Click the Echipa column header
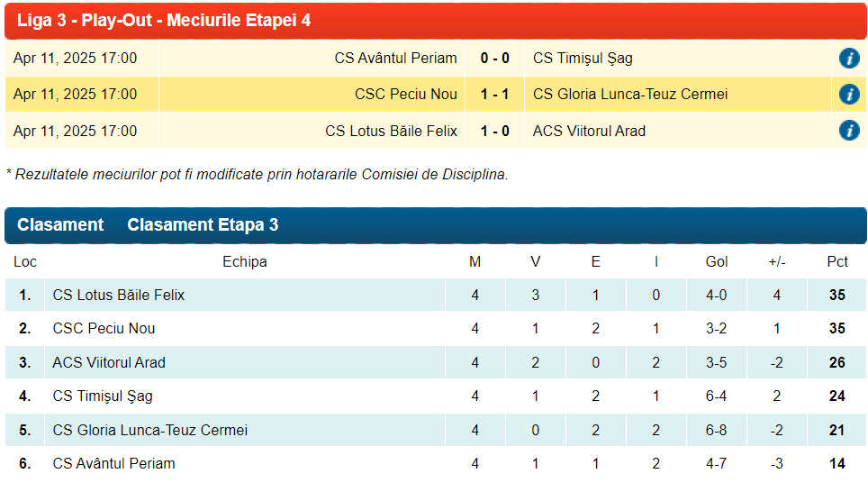868x501 pixels. click(x=244, y=262)
